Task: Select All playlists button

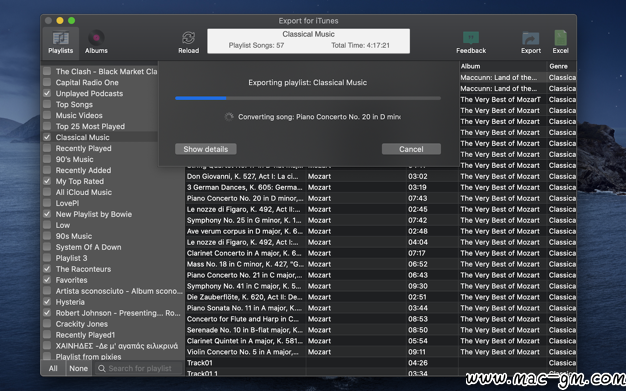Action: pyautogui.click(x=53, y=368)
